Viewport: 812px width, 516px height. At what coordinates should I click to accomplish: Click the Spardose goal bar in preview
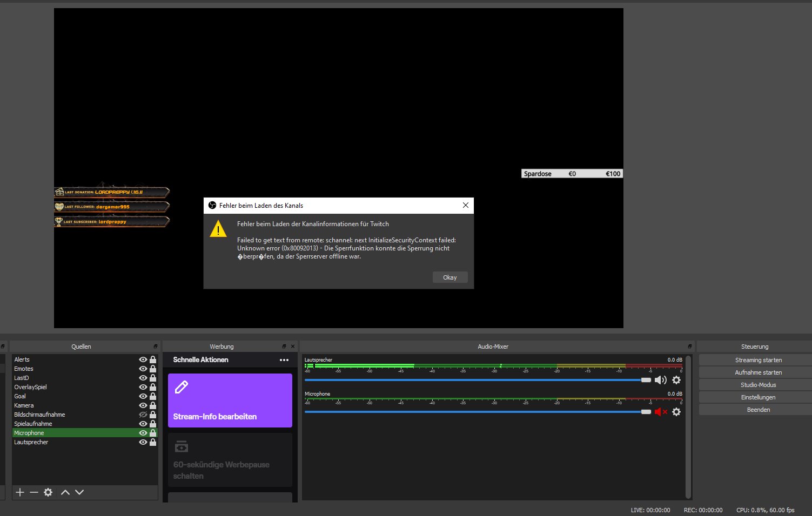pos(572,174)
